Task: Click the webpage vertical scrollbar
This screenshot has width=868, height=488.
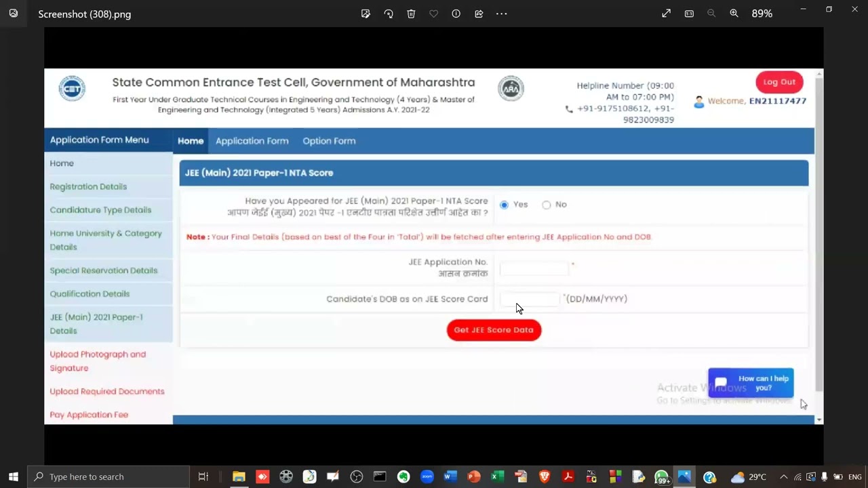Action: (x=818, y=234)
